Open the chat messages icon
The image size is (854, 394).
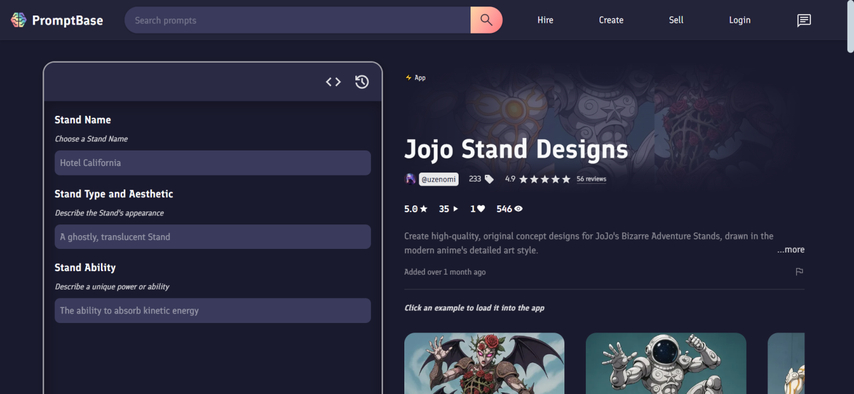804,20
